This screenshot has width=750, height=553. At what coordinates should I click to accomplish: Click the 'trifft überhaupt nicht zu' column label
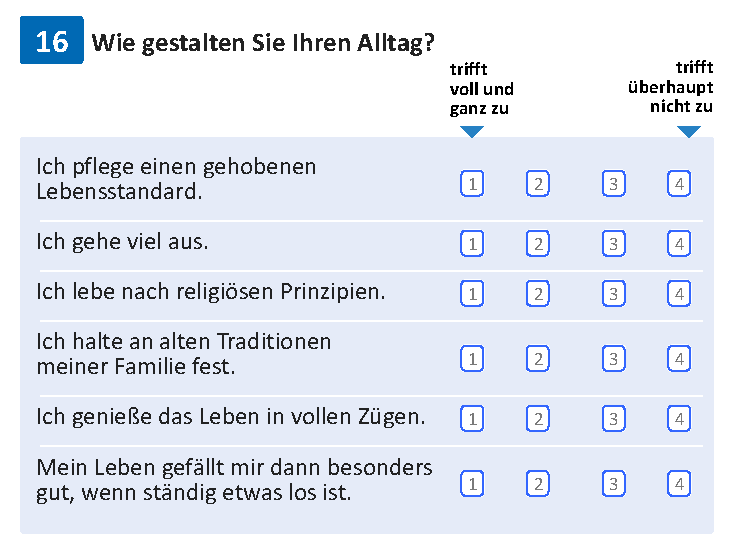click(x=671, y=87)
